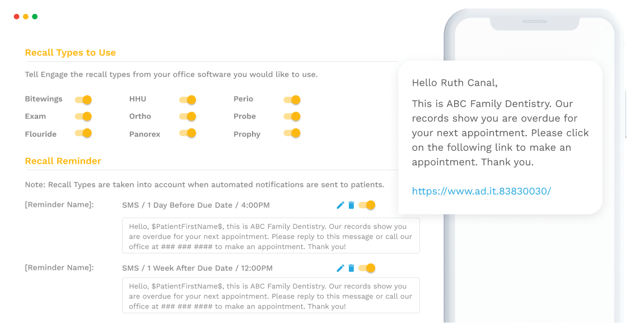The image size is (644, 323).
Task: Disable the 1 Day Before reminder toggle
Action: click(367, 205)
